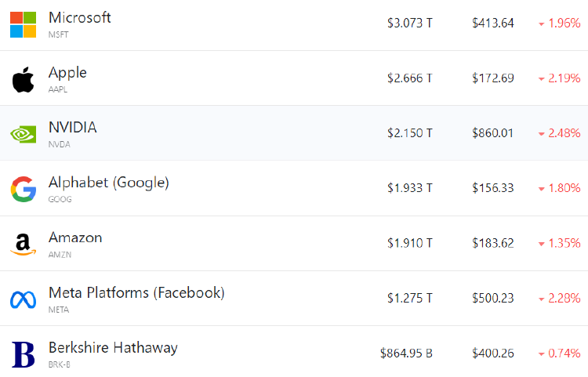The width and height of the screenshot is (588, 377).
Task: Click the Berkshire Hathaway B logo
Action: [24, 354]
